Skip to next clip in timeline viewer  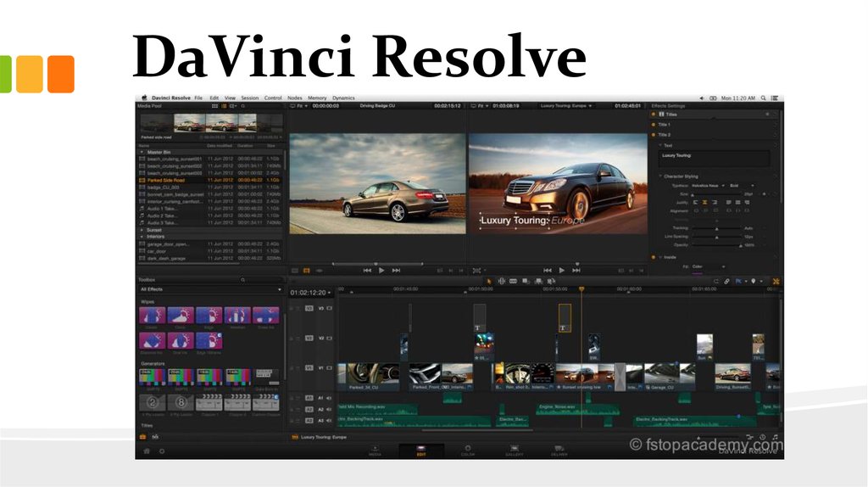click(576, 270)
